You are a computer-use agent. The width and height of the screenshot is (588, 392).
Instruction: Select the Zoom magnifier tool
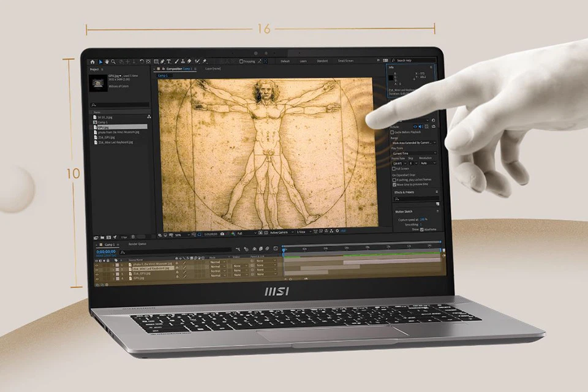113,62
